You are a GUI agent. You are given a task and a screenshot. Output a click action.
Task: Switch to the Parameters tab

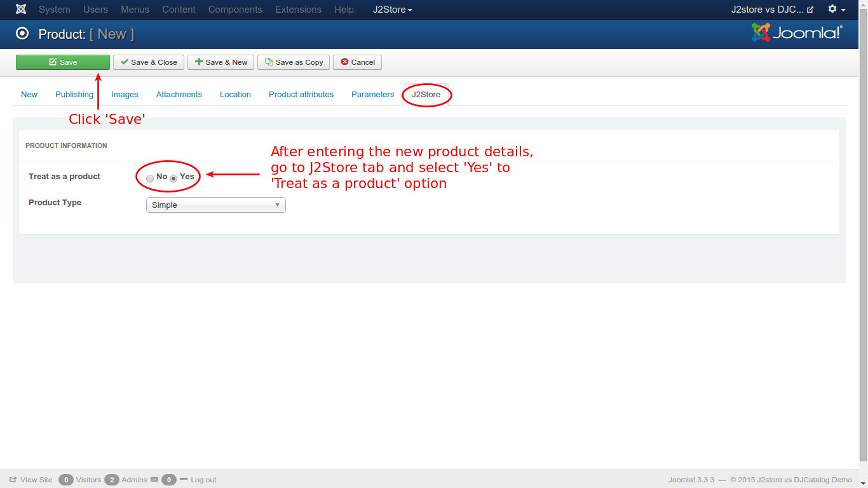point(373,95)
